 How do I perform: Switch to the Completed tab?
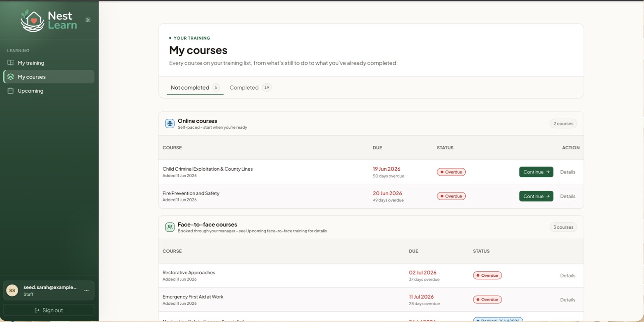tap(250, 88)
